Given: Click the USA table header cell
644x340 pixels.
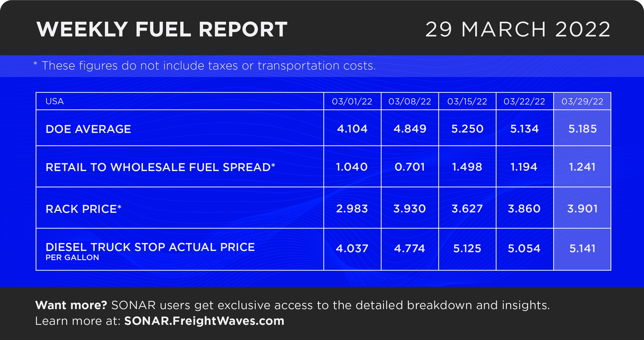Looking at the screenshot, I should [55, 101].
